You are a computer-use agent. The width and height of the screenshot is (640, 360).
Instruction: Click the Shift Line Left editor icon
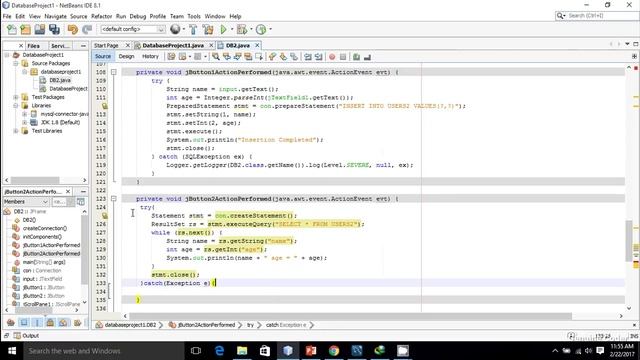click(308, 57)
